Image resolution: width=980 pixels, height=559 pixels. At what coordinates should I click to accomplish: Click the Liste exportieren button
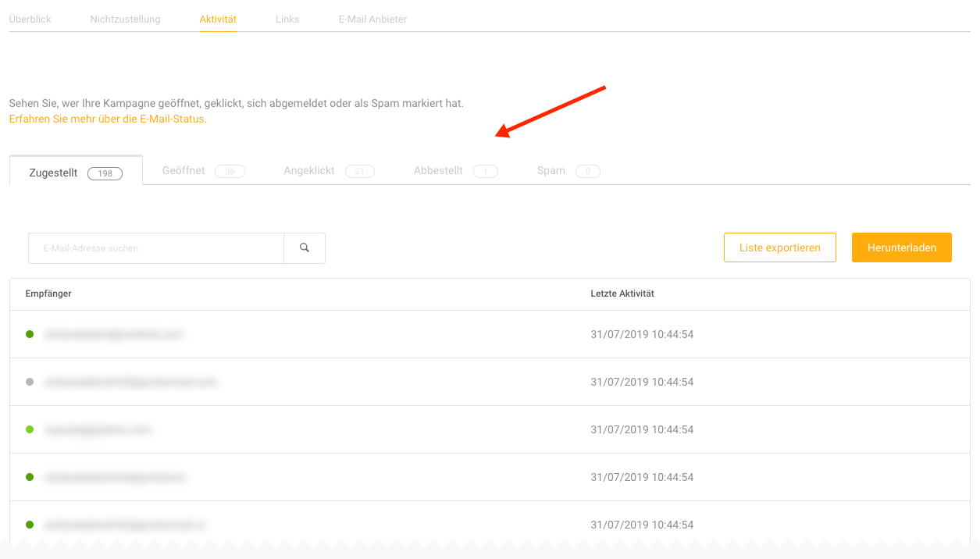pos(780,247)
